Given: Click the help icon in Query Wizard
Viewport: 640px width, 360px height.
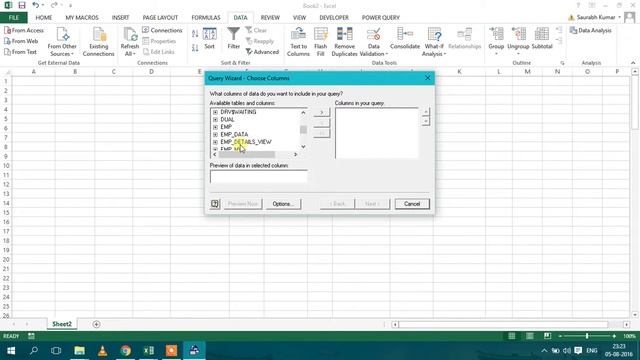Looking at the screenshot, I should tap(215, 204).
